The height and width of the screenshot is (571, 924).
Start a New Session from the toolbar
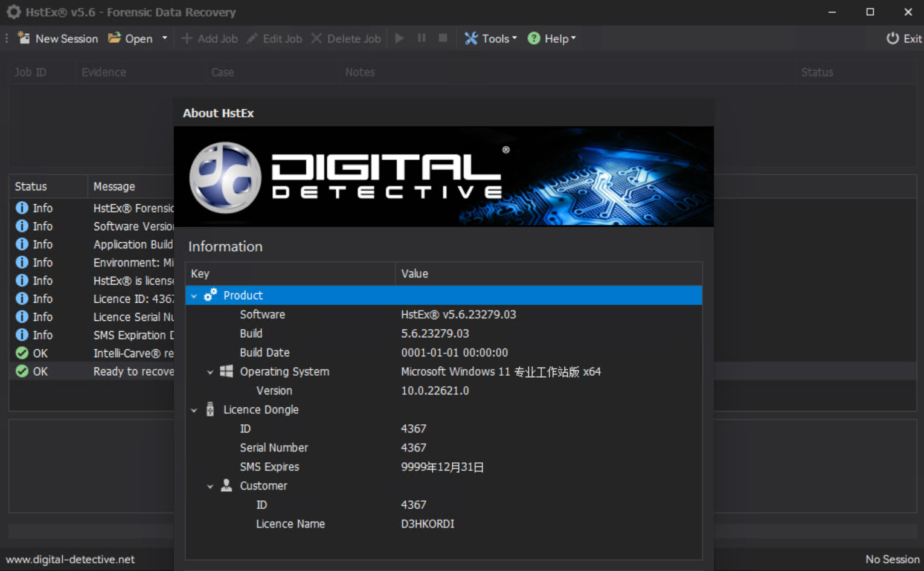coord(58,39)
